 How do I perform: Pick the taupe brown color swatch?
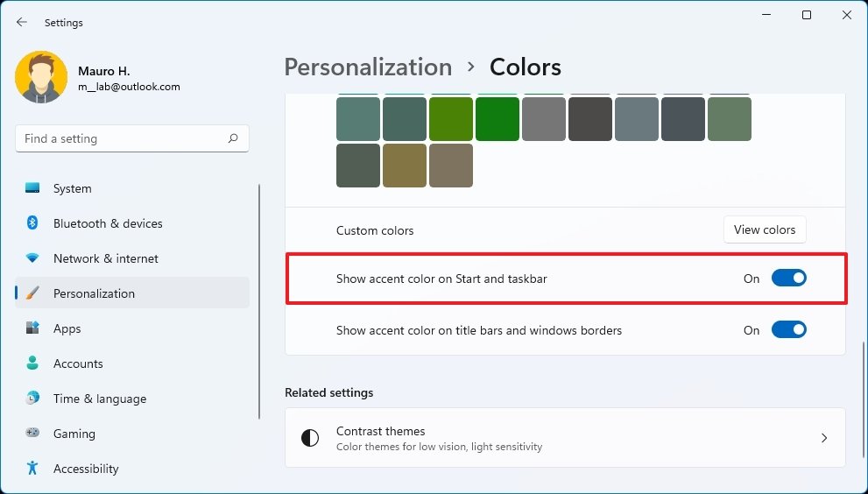(x=450, y=165)
